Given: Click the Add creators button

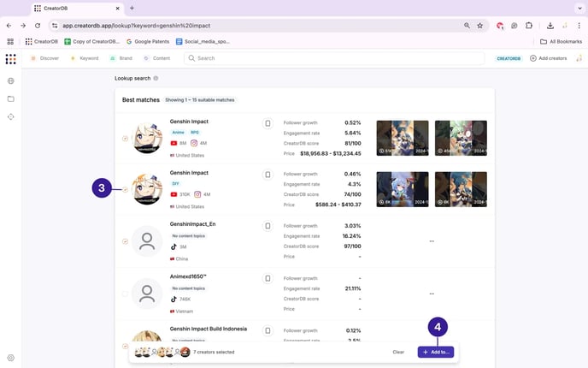Looking at the screenshot, I should pyautogui.click(x=548, y=58).
